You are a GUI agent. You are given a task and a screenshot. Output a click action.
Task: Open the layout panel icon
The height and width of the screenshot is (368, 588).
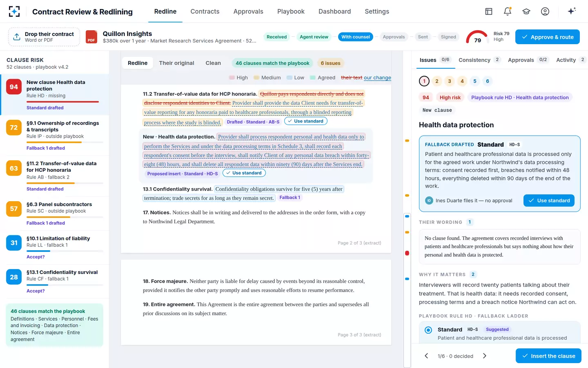tap(489, 11)
